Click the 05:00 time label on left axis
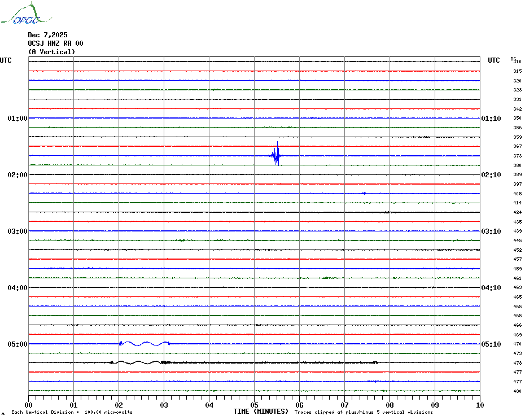 coord(17,344)
